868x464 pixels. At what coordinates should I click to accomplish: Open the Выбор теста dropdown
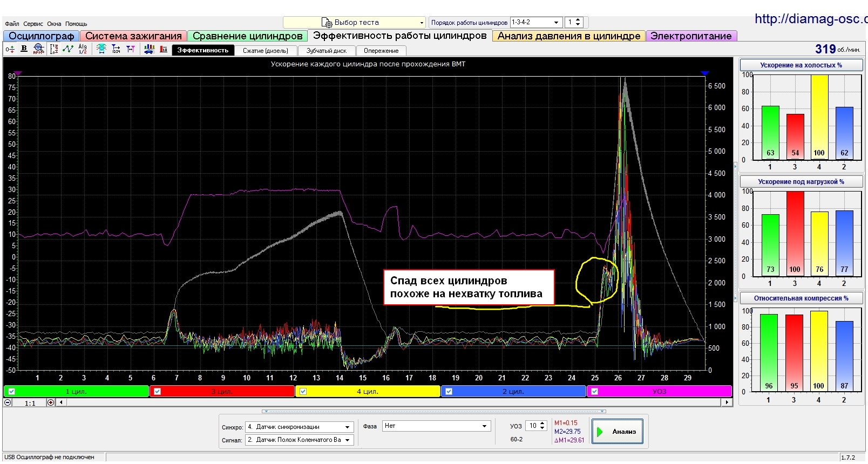[x=354, y=23]
